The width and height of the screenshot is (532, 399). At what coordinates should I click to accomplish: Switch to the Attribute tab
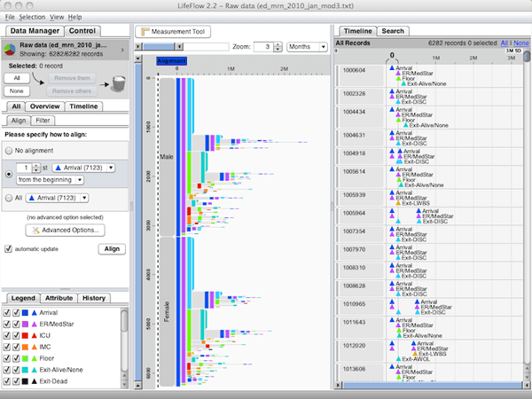(59, 298)
